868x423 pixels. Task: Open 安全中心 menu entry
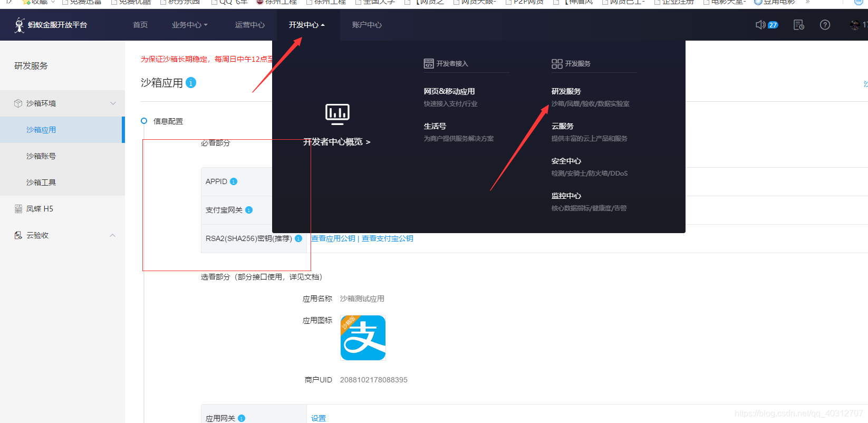pyautogui.click(x=566, y=161)
